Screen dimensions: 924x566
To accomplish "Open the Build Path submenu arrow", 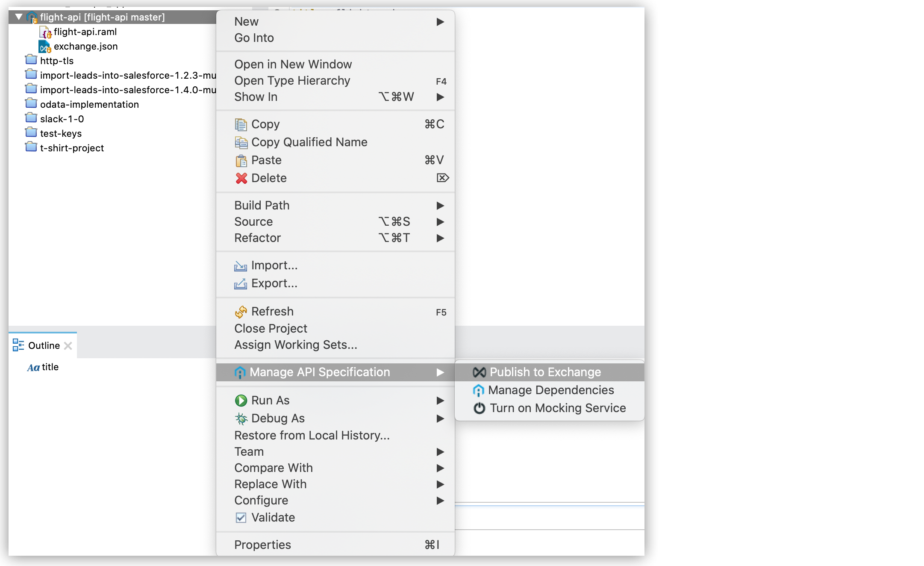I will coord(440,206).
